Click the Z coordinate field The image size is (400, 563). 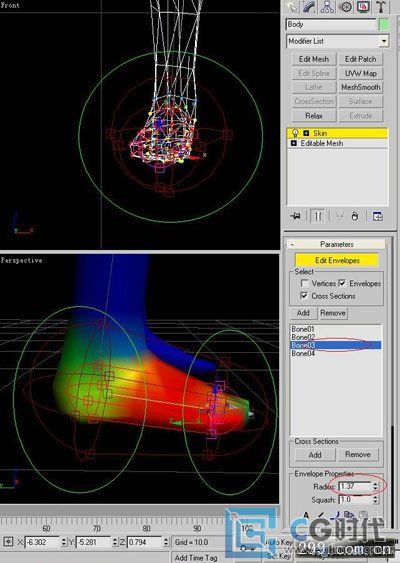[144, 542]
